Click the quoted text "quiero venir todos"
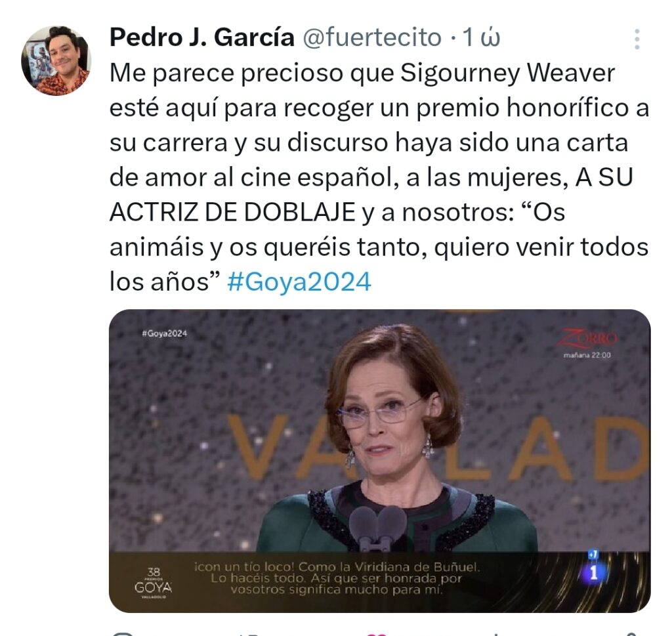 coord(541,247)
